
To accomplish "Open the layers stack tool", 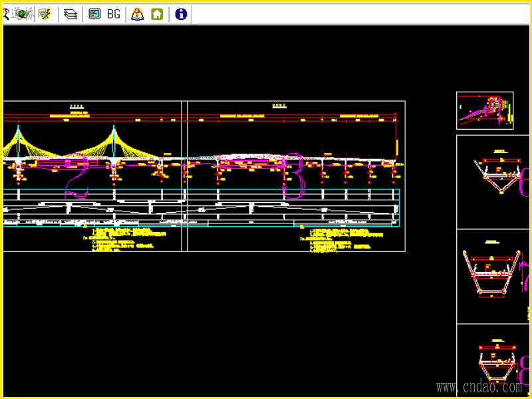I will click(70, 14).
